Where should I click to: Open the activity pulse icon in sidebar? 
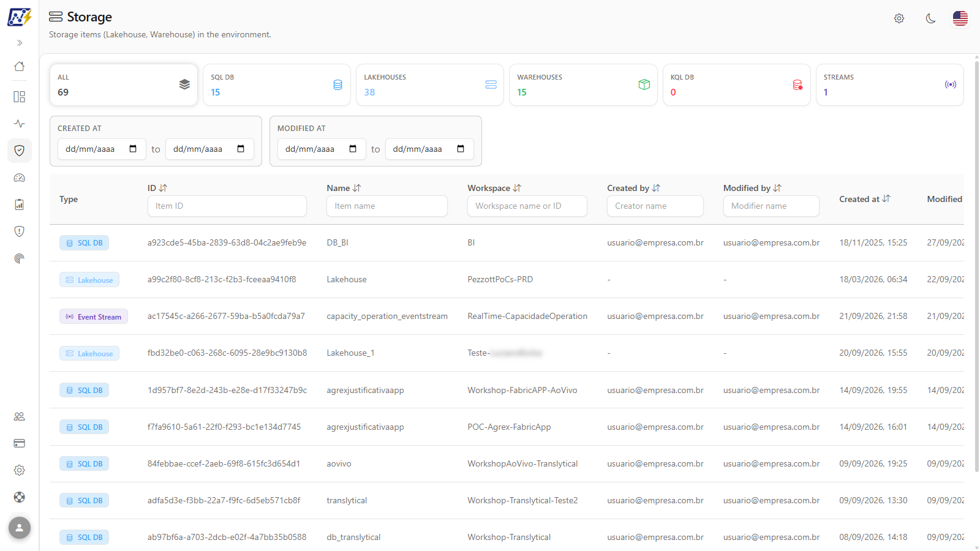(20, 124)
